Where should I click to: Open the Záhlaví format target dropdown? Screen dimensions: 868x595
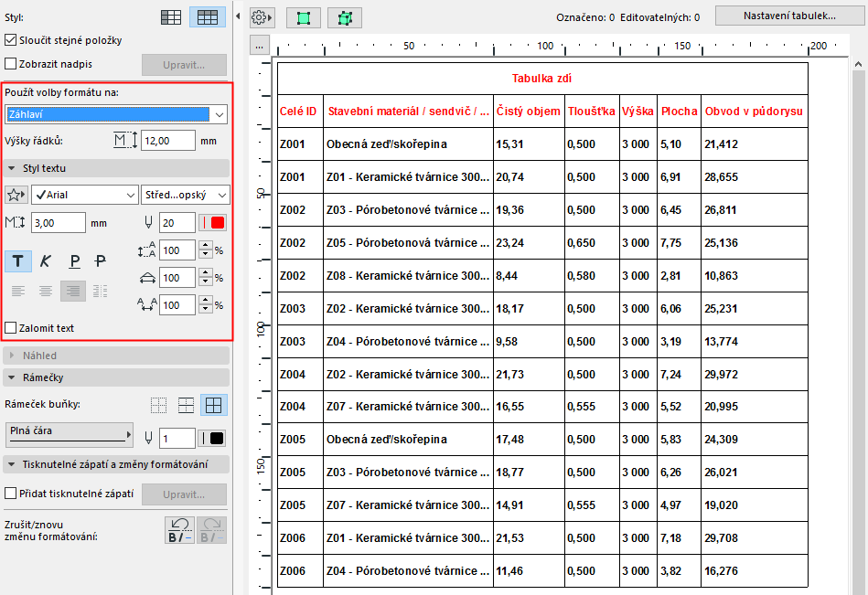(x=116, y=114)
